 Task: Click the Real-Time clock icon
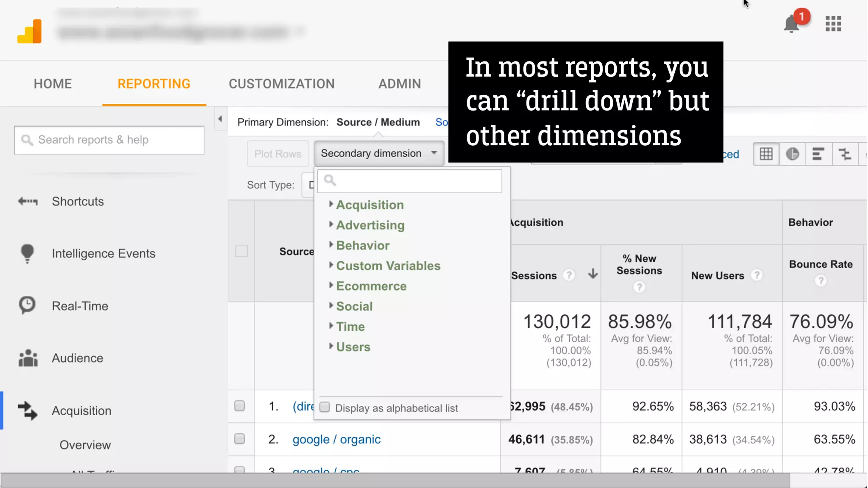(x=28, y=305)
